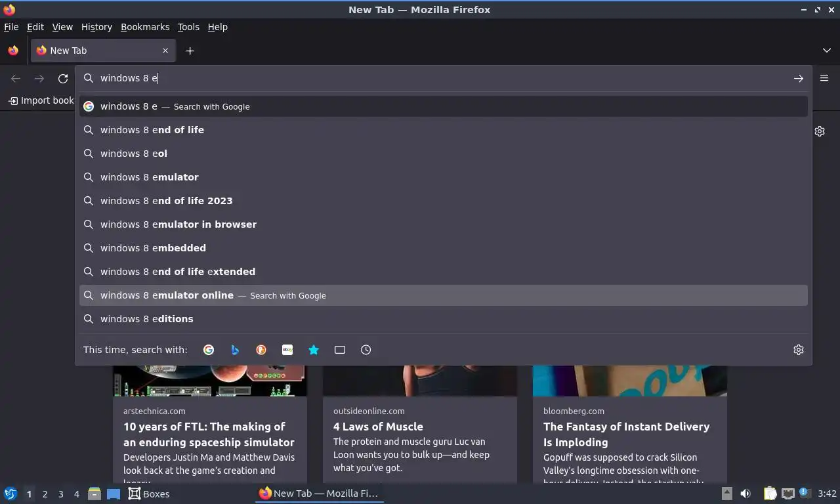Choose suggestion 'windows 8 embedded'
This screenshot has height=504, width=840.
(x=444, y=248)
